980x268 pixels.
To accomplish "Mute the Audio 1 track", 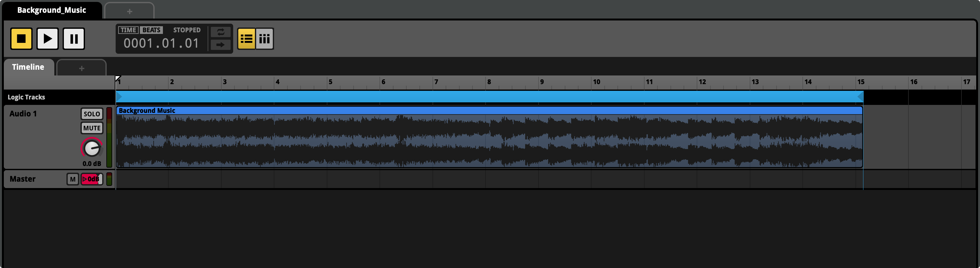I will click(92, 128).
